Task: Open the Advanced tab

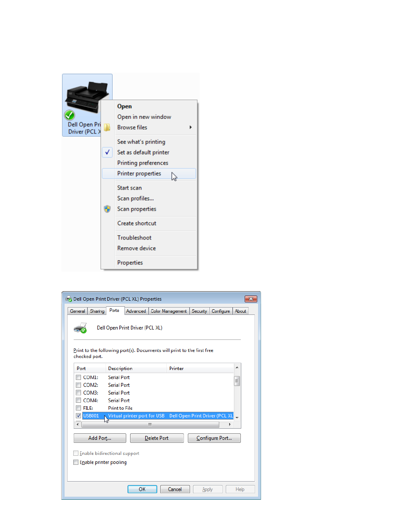Action: coord(136,311)
